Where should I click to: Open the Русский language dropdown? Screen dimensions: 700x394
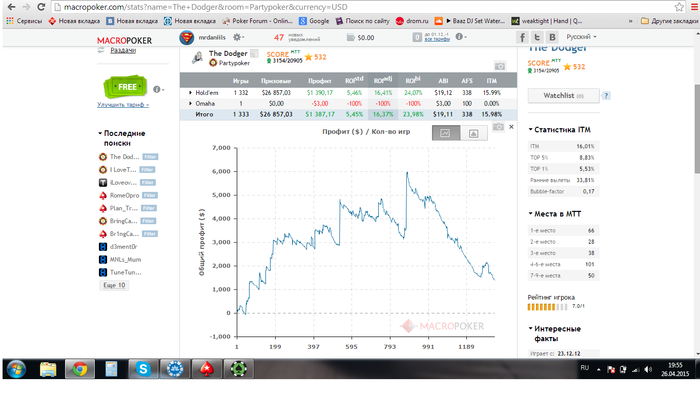tap(581, 37)
